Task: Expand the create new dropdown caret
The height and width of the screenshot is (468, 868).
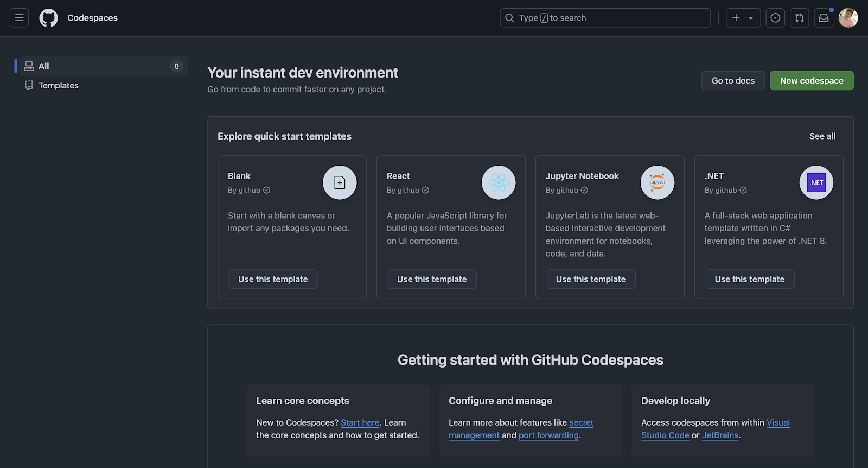Action: pos(751,18)
